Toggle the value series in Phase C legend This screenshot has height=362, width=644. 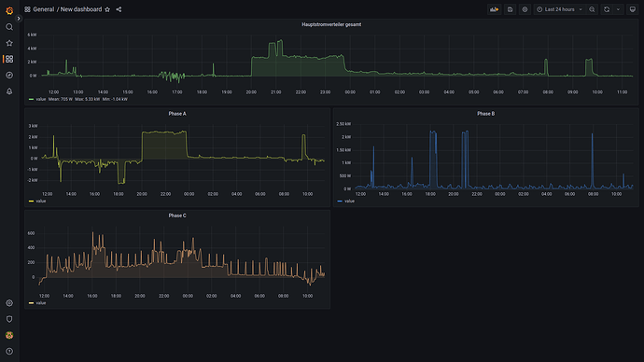[x=41, y=303]
